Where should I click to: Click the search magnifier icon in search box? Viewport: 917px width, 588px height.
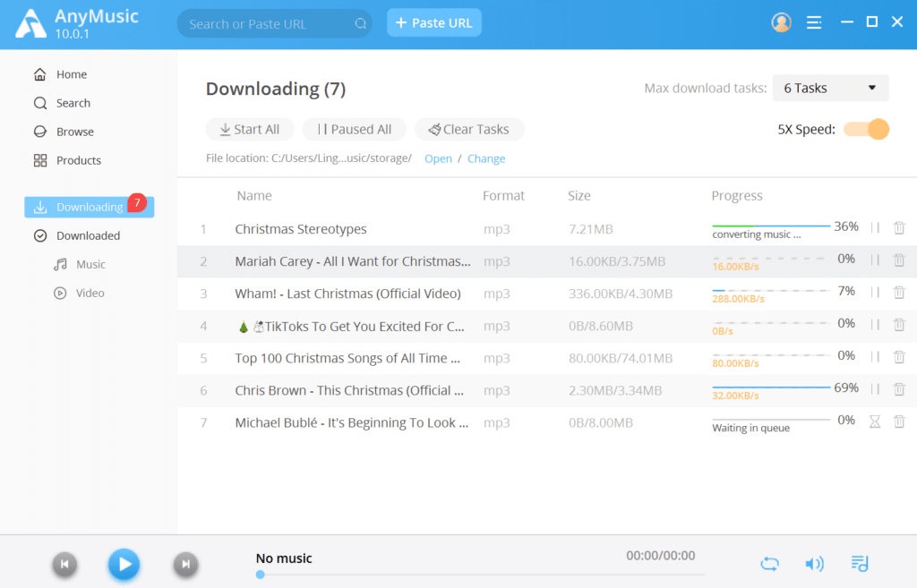360,23
